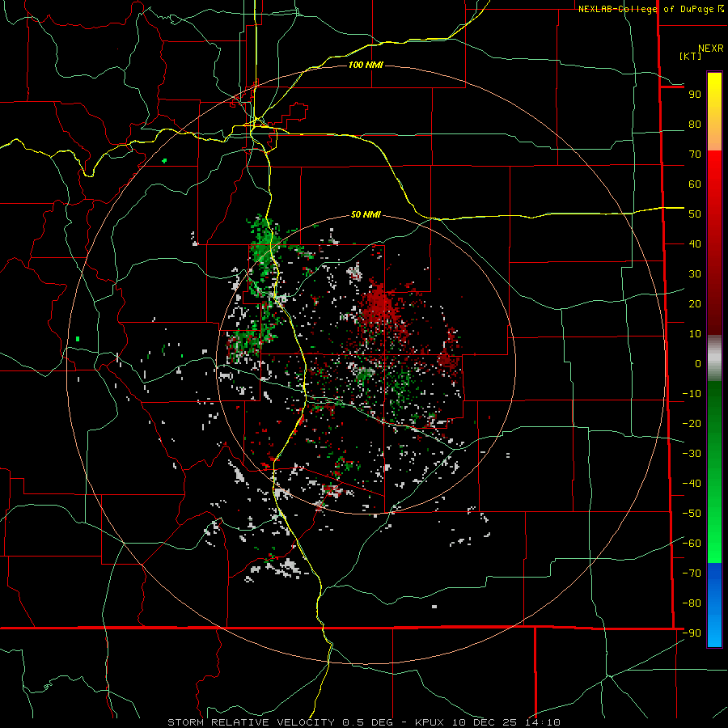This screenshot has height=728, width=728.
Task: Click the -90 value on the velocity scale
Action: [692, 633]
